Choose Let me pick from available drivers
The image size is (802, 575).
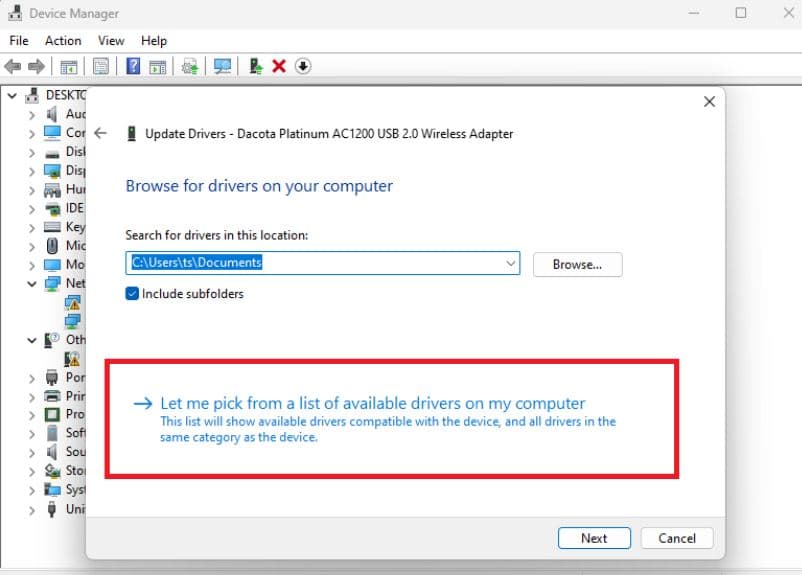point(372,404)
